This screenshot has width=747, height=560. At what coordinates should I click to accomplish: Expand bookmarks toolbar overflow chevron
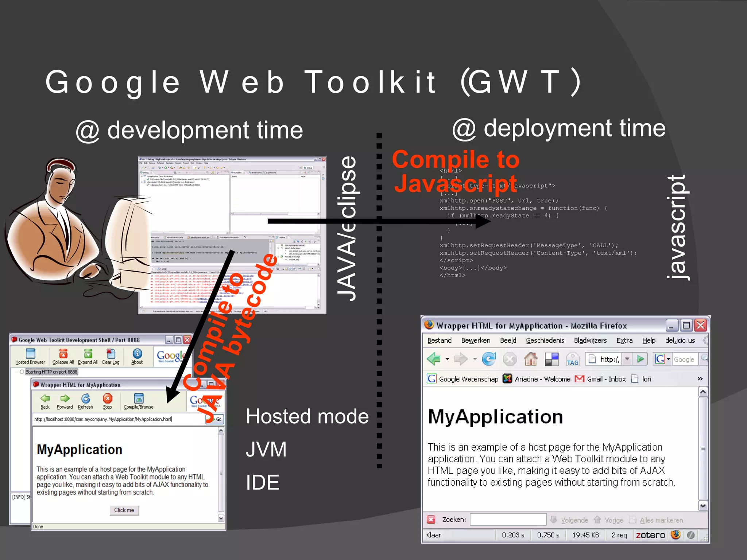[700, 379]
